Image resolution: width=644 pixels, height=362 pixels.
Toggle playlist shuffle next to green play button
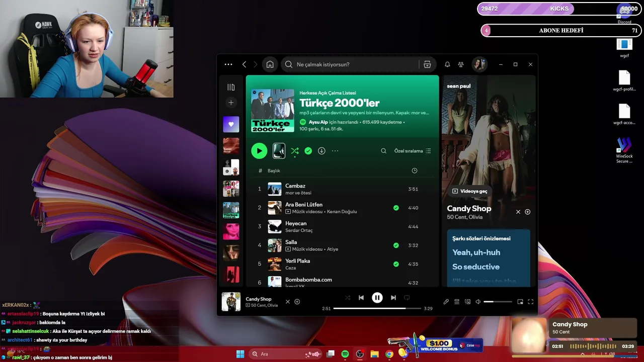coord(295,151)
